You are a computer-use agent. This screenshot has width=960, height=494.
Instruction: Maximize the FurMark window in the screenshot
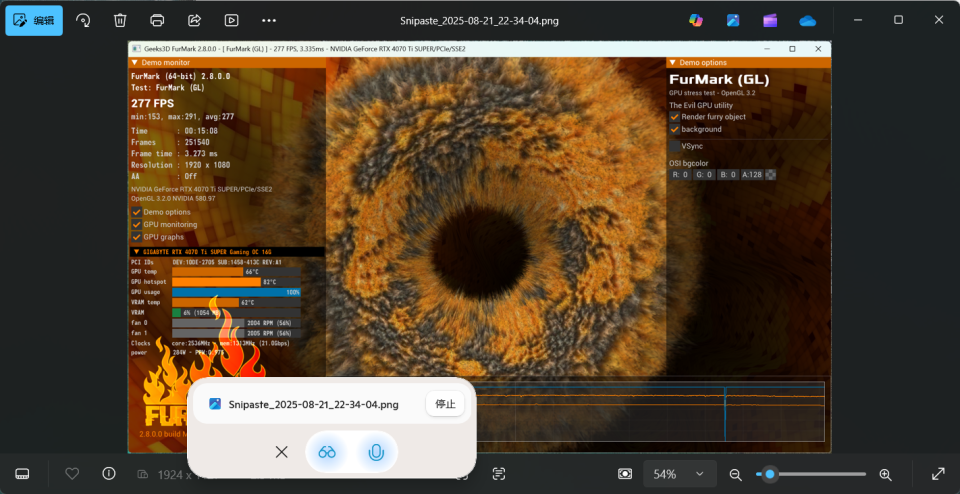click(x=792, y=48)
